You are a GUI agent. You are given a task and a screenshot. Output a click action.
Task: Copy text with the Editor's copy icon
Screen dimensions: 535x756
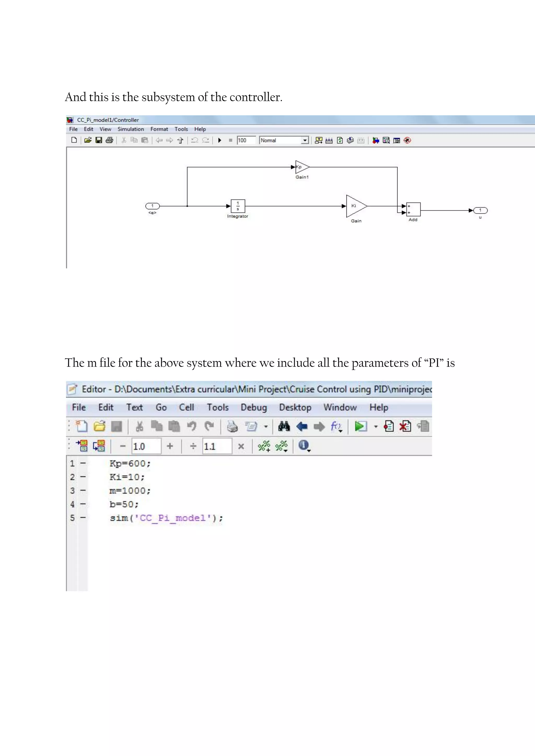pos(156,426)
